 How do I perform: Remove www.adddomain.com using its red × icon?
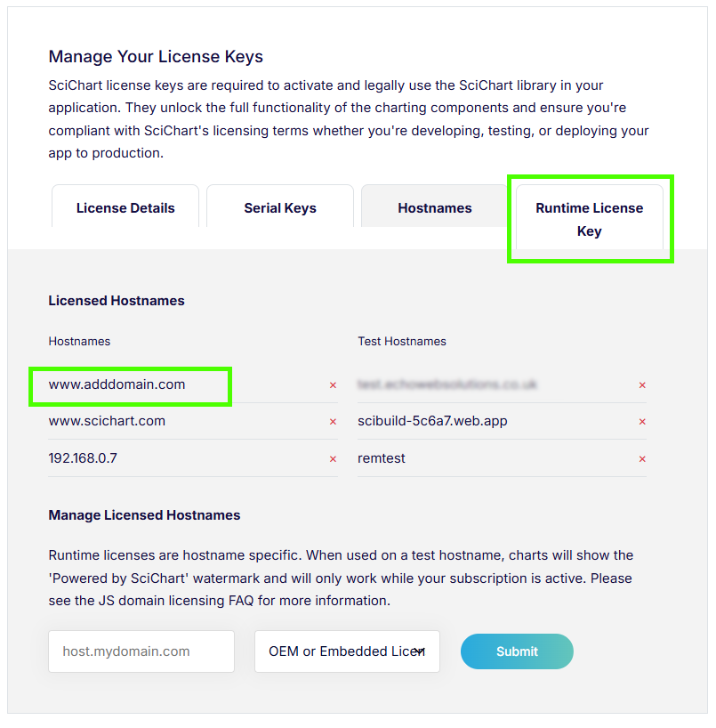point(333,384)
